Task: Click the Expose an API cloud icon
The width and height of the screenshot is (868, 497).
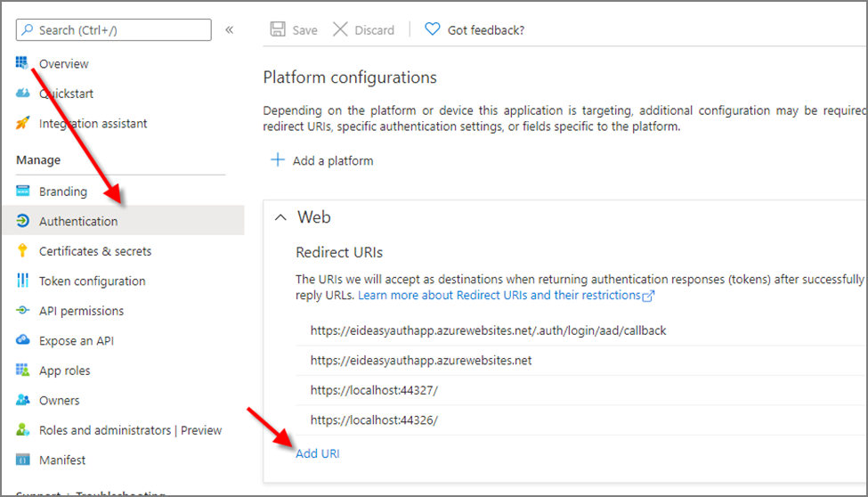Action: coord(22,341)
